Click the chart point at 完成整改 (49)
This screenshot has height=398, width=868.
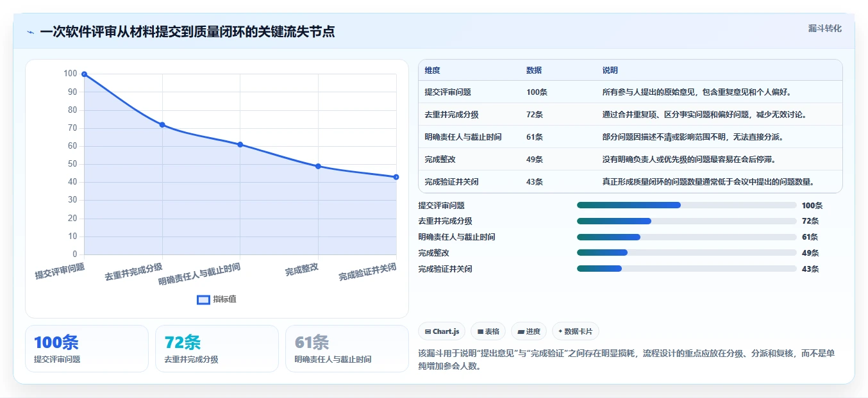pyautogui.click(x=318, y=166)
